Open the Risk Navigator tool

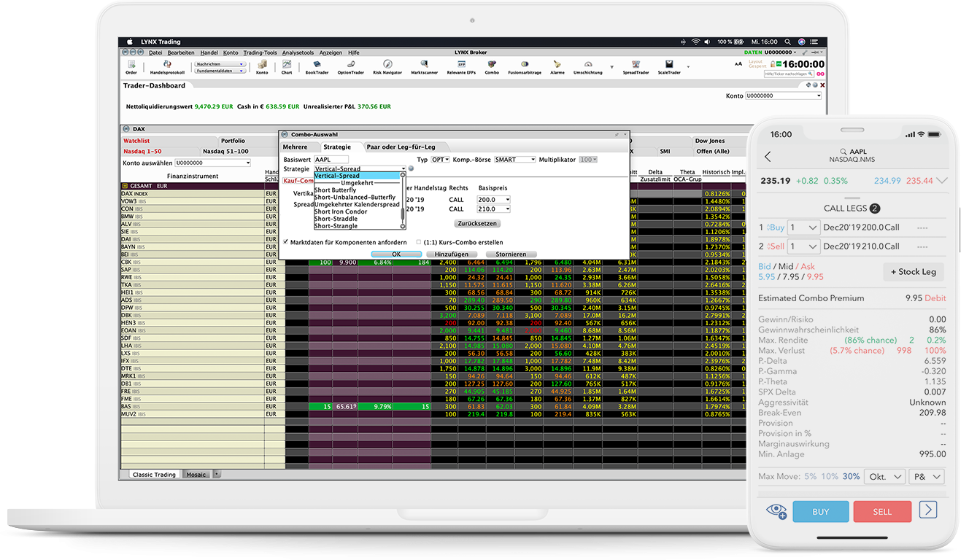(x=387, y=67)
